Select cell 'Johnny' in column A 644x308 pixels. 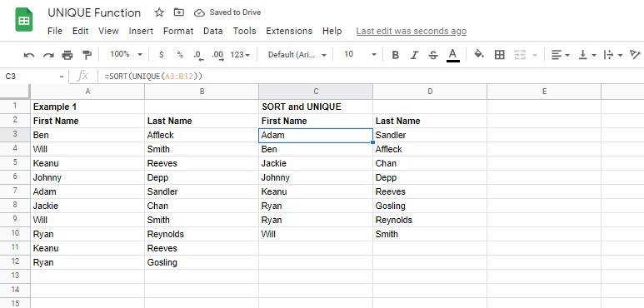click(87, 177)
